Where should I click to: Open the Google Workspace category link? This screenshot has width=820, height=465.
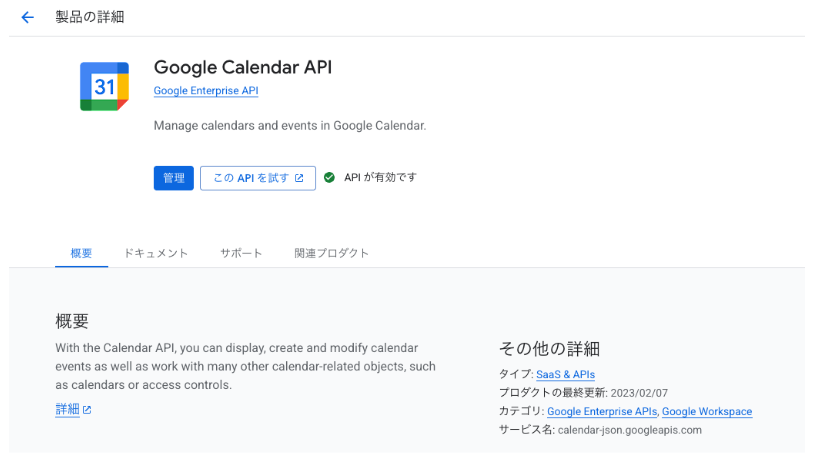(x=706, y=411)
